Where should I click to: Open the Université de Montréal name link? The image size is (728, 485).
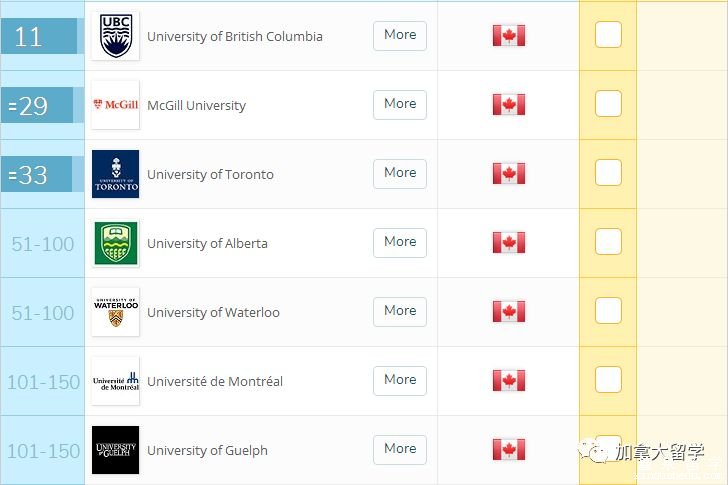pos(215,382)
